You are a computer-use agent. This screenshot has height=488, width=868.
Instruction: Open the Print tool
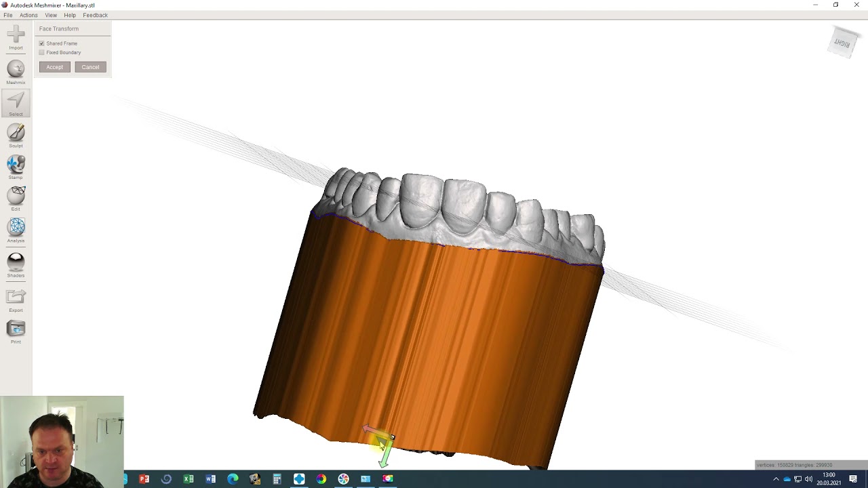[x=16, y=332]
